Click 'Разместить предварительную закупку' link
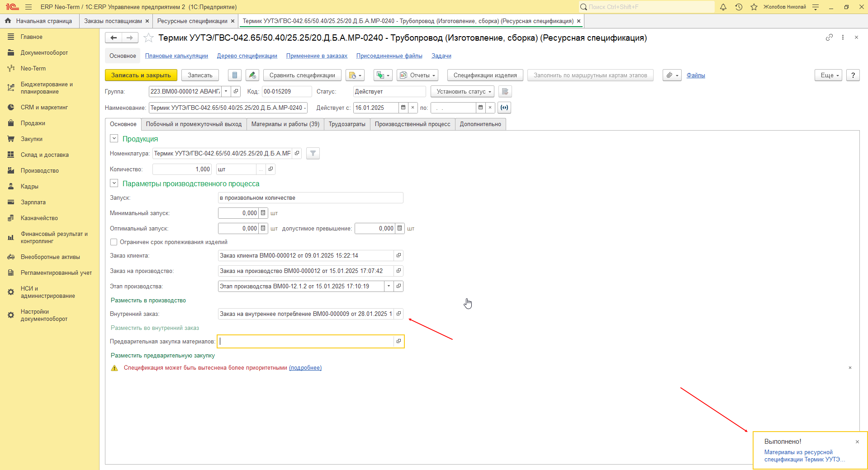Screen dimensions: 868x470 point(163,356)
